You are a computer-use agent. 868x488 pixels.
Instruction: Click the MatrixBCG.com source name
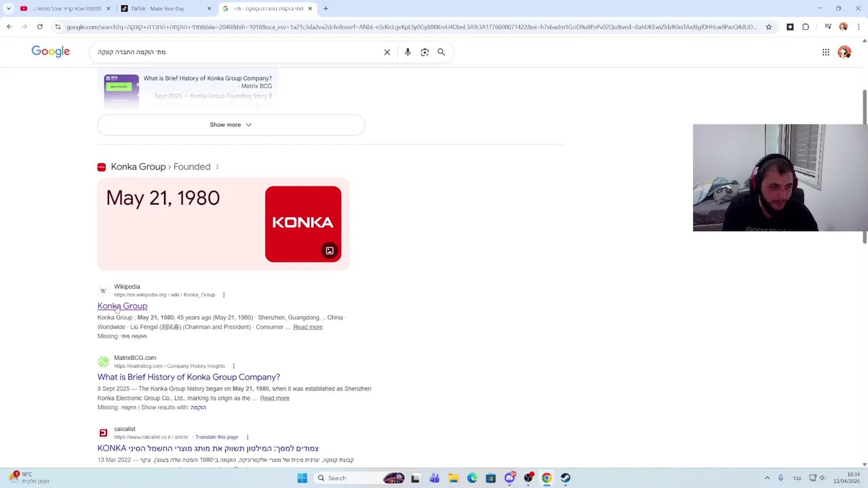click(135, 358)
